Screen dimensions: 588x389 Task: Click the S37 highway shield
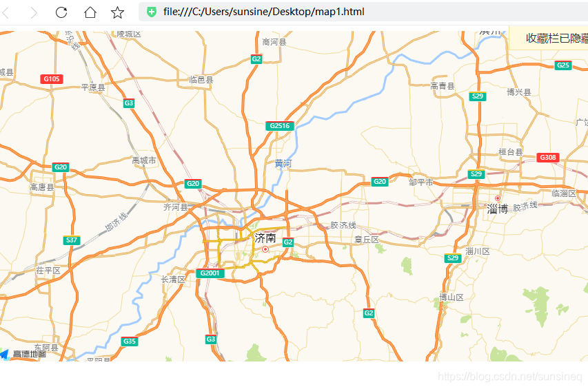[72, 240]
